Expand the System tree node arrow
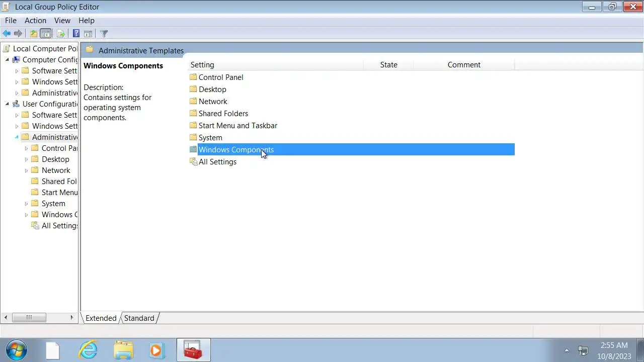Viewport: 644px width, 362px height. coord(26,204)
